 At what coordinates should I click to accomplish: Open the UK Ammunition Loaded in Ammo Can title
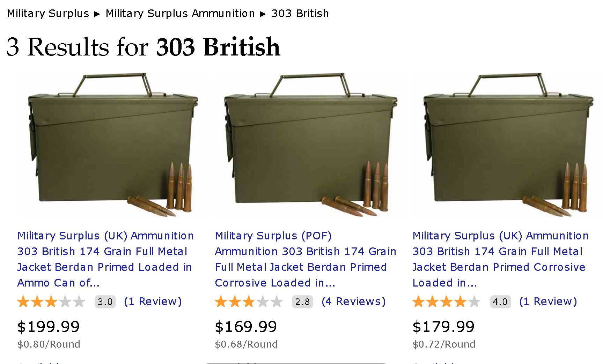coord(105,259)
